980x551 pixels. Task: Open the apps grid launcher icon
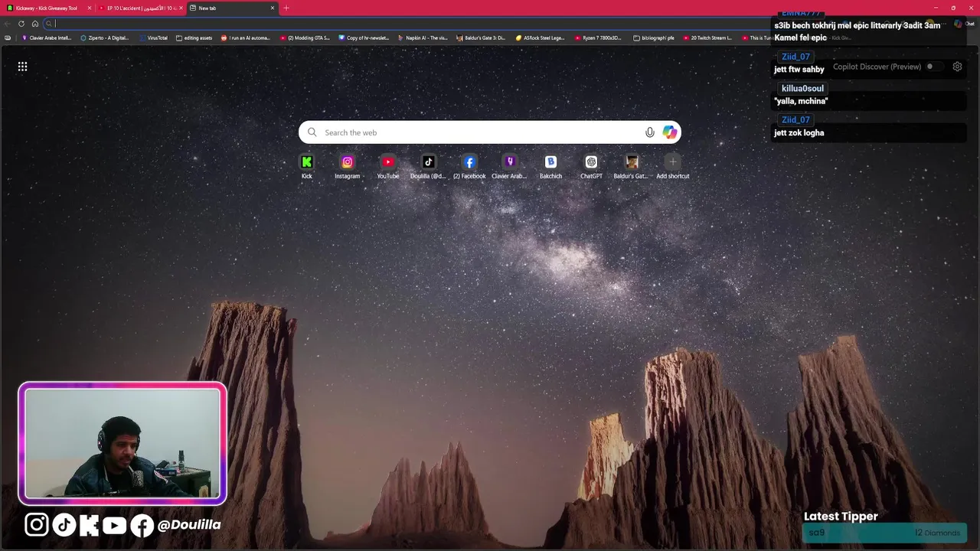22,67
